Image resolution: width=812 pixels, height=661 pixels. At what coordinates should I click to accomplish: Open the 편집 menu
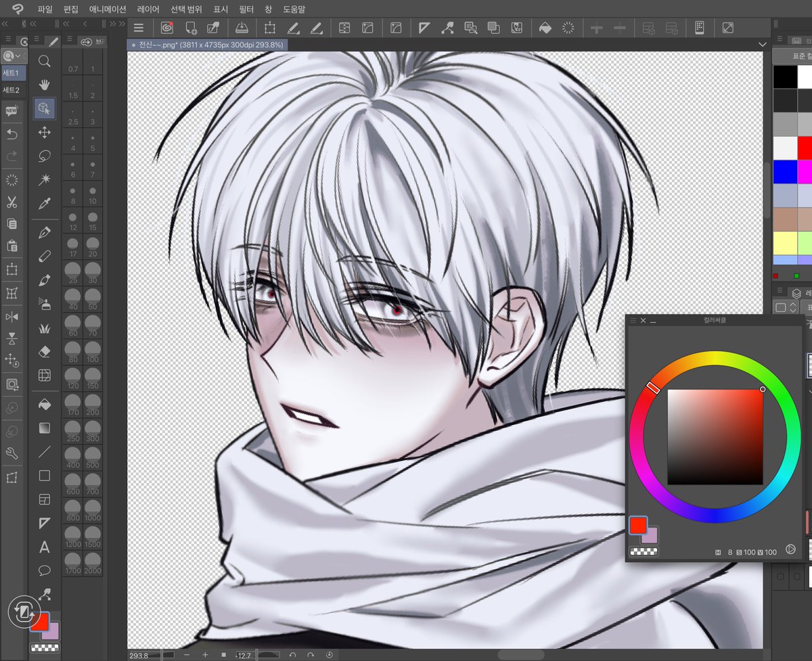coord(70,9)
